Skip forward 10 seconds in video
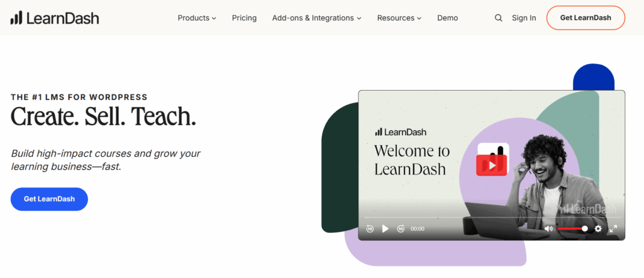Image resolution: width=644 pixels, height=278 pixels. pyautogui.click(x=401, y=229)
